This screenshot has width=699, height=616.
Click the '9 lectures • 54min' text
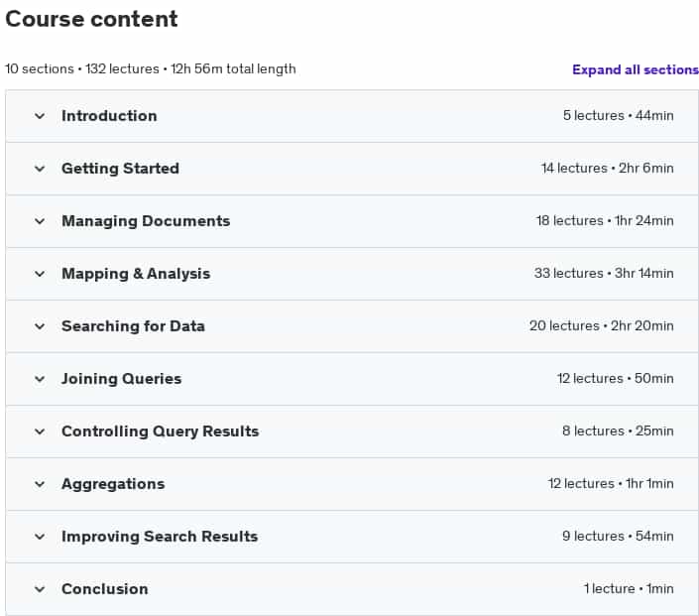(618, 536)
